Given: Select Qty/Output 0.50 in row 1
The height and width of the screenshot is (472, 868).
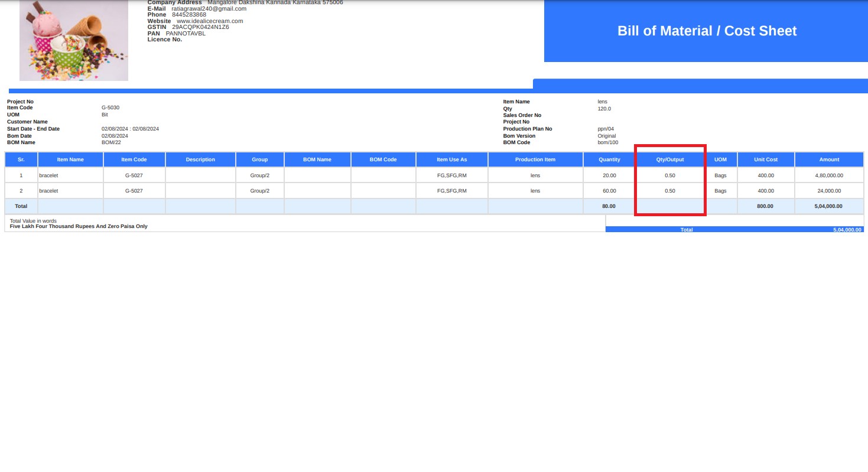Looking at the screenshot, I should (x=670, y=175).
